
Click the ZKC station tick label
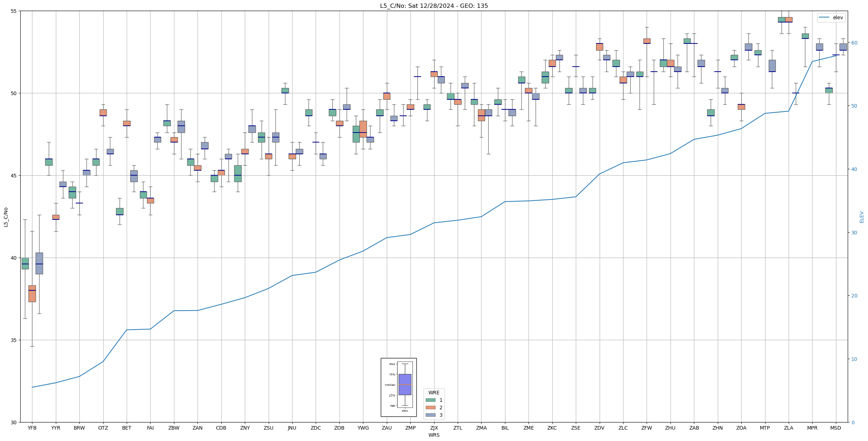click(x=552, y=428)
